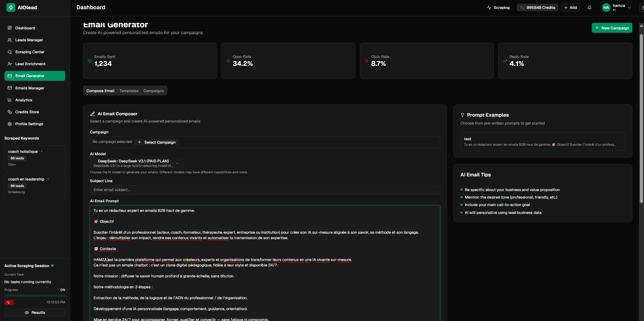Open the AI Model selection dropdown
Image resolution: width=644 pixels, height=321 pixels.
pyautogui.click(x=136, y=163)
